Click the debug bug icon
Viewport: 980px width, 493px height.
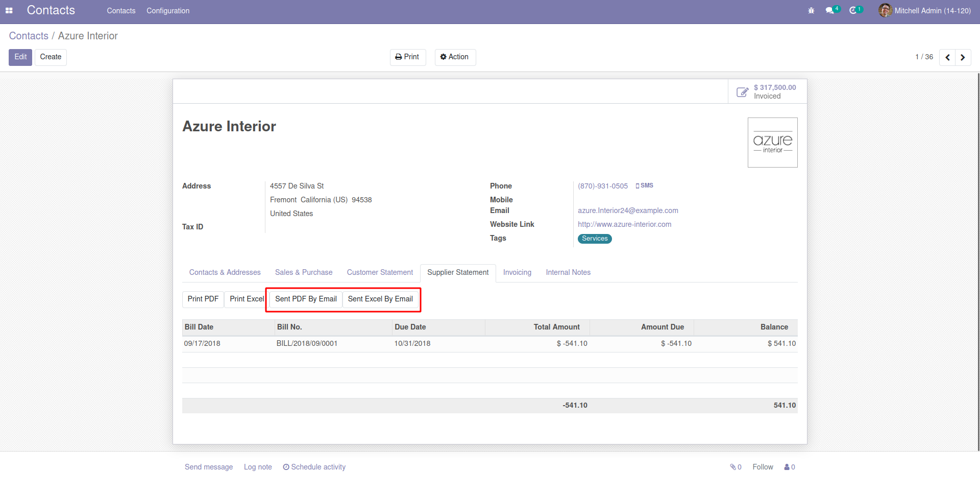[811, 11]
